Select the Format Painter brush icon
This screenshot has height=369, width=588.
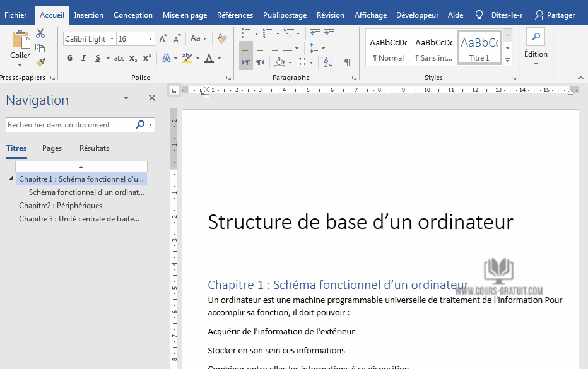pos(40,62)
